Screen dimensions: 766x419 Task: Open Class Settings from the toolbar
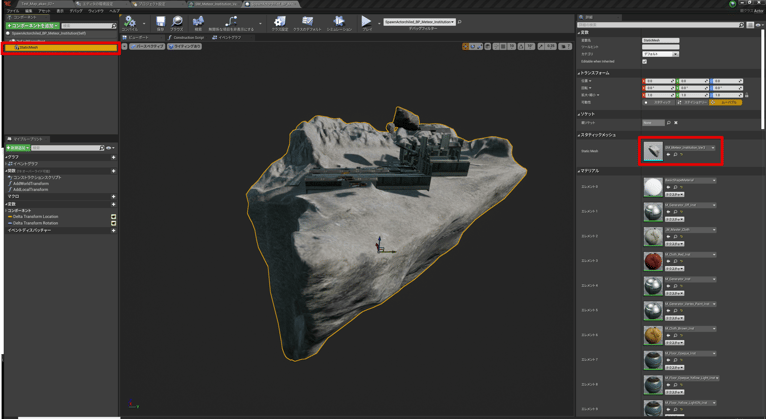279,22
